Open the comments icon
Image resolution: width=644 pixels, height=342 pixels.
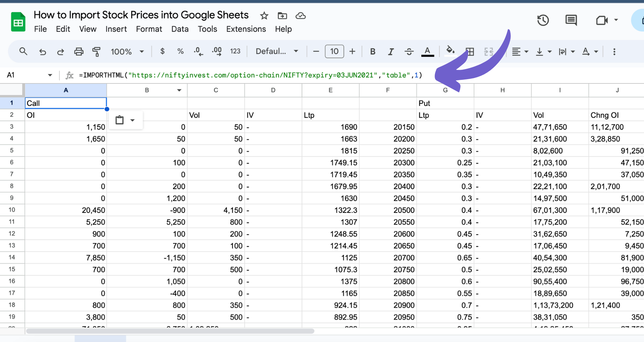pyautogui.click(x=571, y=20)
